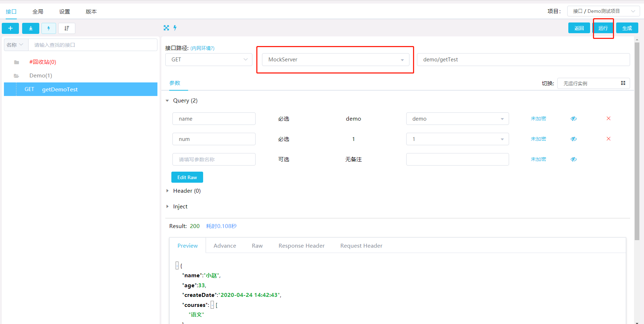Collapse the Query (2) section
Viewport: 644px width, 324px height.
[x=167, y=100]
